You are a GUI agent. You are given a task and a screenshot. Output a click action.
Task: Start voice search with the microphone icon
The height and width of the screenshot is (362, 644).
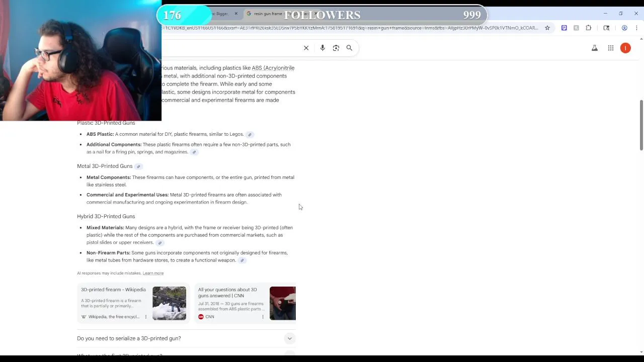click(323, 48)
